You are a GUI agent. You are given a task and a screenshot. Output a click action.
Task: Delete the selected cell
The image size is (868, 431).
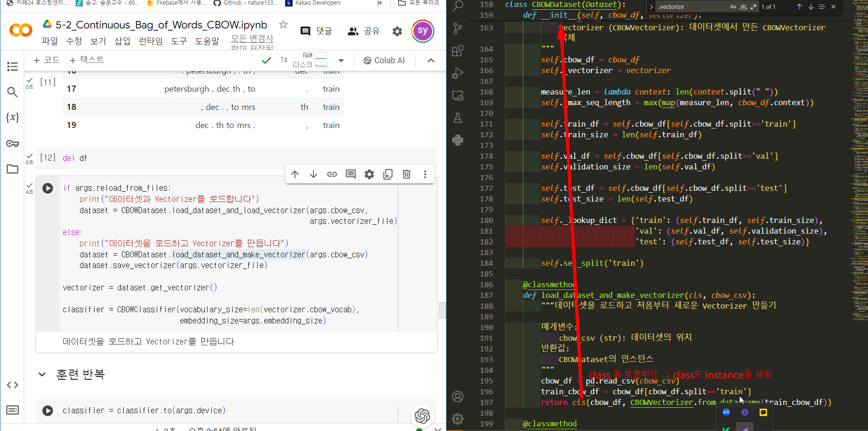point(407,174)
